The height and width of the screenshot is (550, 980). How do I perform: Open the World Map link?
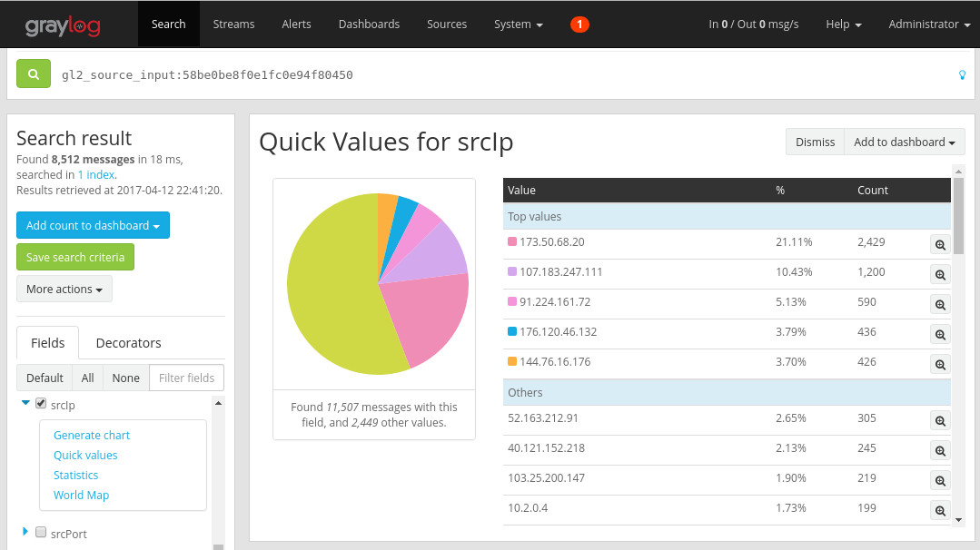pos(81,496)
